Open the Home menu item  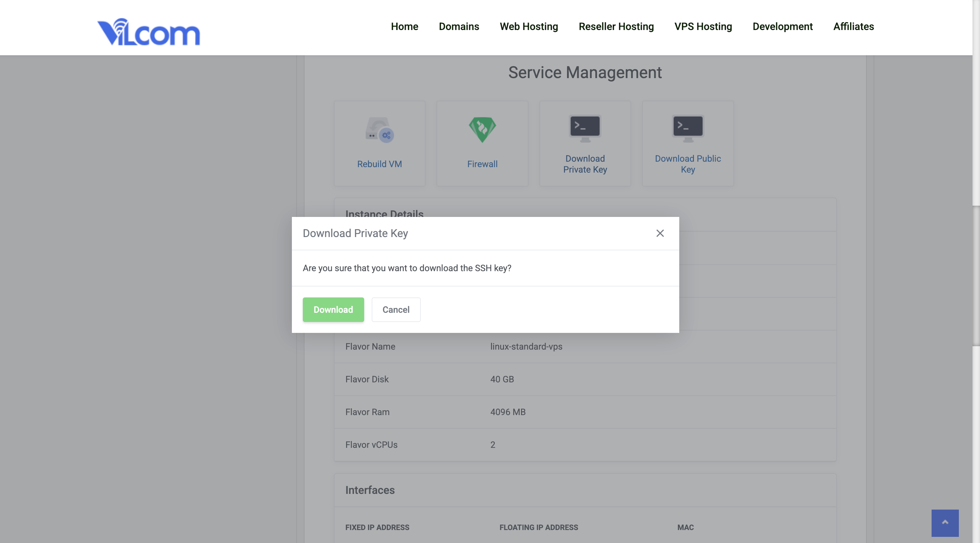coord(404,27)
